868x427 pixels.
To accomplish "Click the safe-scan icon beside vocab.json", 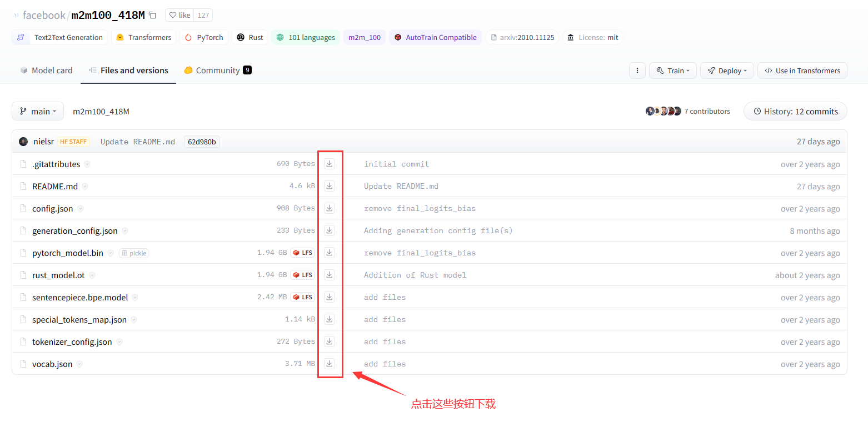I will (x=79, y=364).
